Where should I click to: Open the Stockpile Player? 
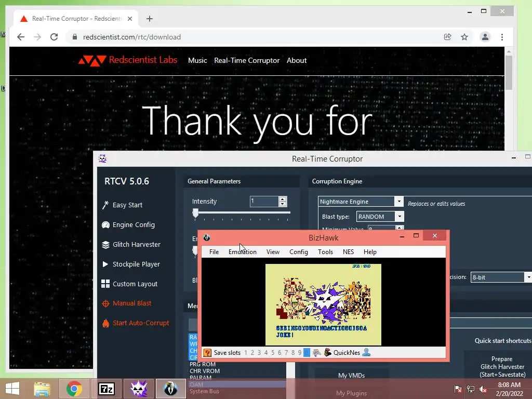tap(131, 264)
